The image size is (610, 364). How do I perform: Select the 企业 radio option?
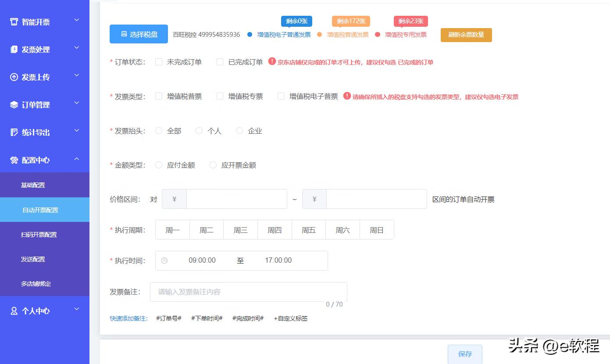(239, 130)
